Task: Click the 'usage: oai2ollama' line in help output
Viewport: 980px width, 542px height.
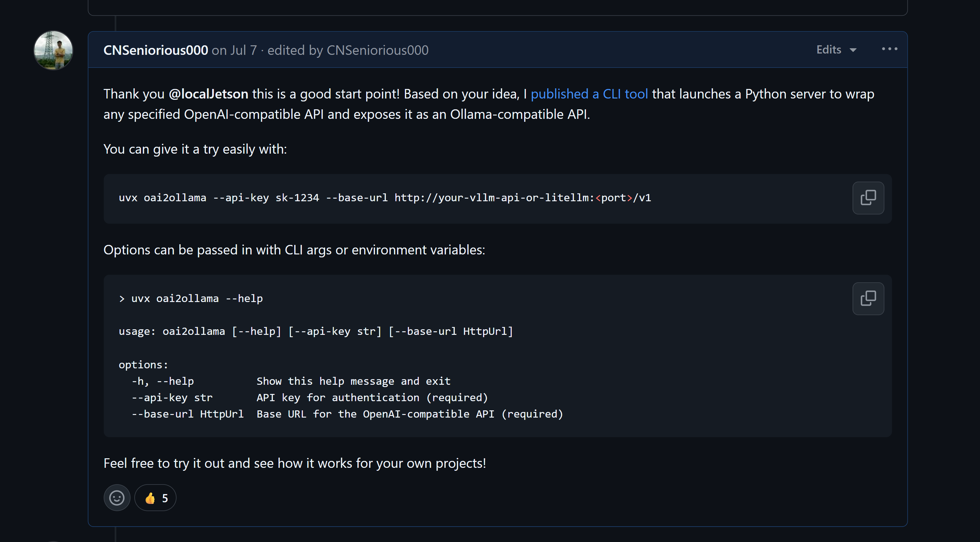Action: (x=316, y=331)
